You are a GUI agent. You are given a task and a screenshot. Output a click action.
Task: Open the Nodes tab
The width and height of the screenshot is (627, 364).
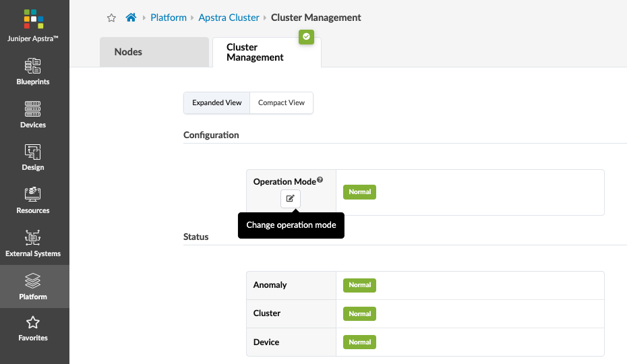coord(154,52)
